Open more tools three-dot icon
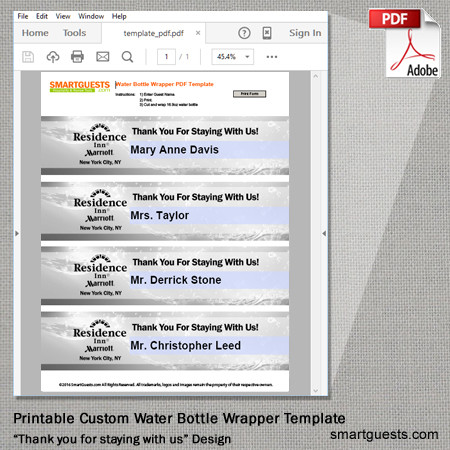This screenshot has height=450, width=450. click(272, 57)
